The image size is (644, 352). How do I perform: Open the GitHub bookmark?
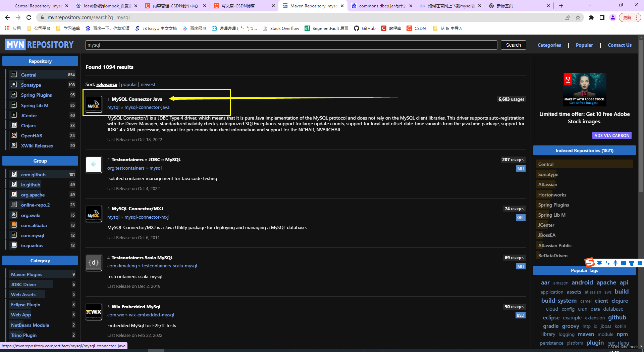365,28
